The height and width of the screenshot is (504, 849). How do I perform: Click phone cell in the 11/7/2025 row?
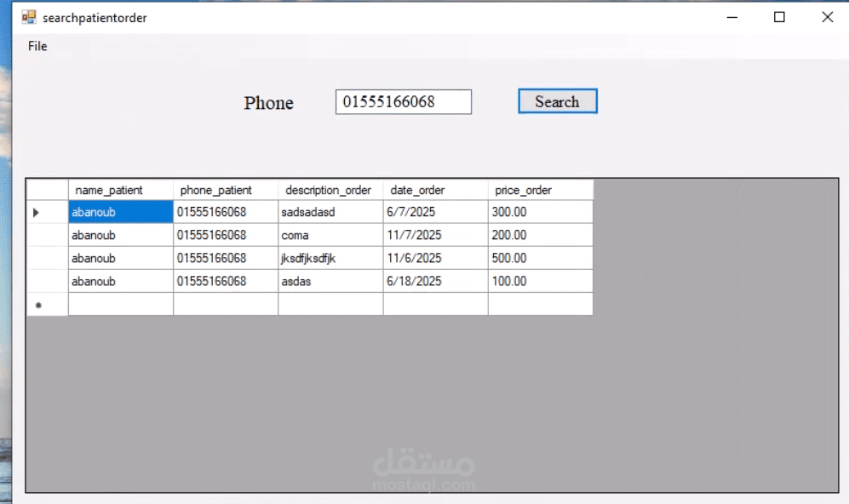226,235
